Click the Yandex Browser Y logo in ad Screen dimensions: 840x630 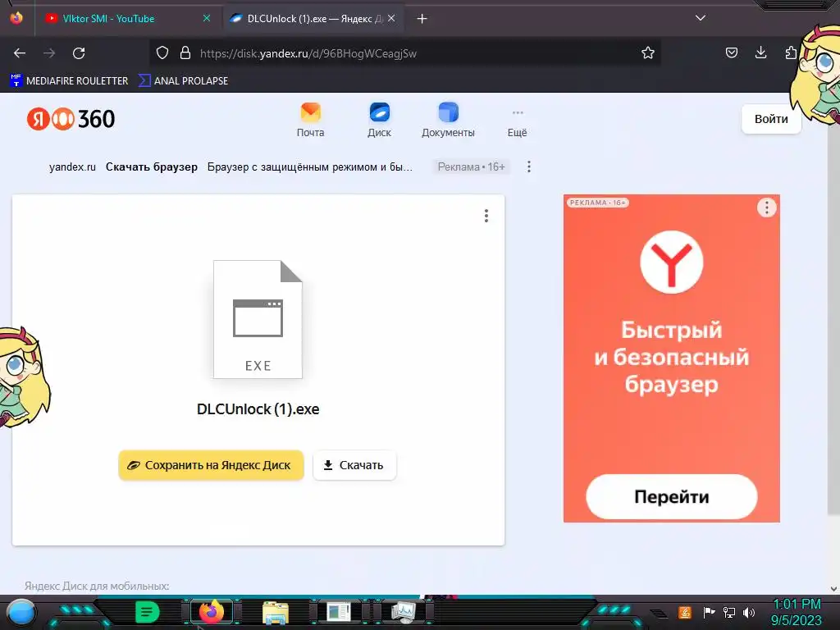point(671,262)
